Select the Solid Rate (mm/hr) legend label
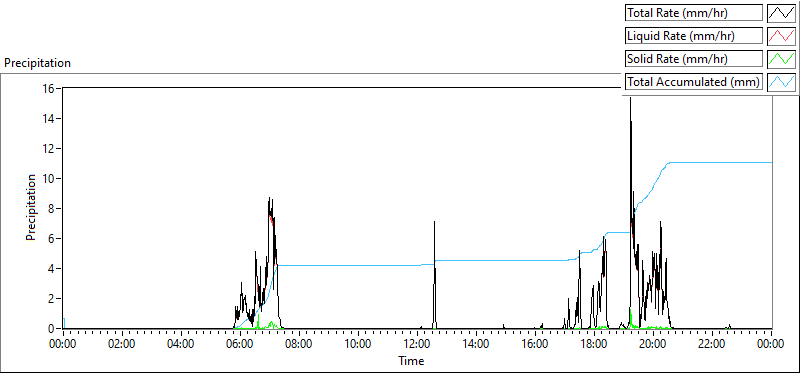 pos(694,58)
